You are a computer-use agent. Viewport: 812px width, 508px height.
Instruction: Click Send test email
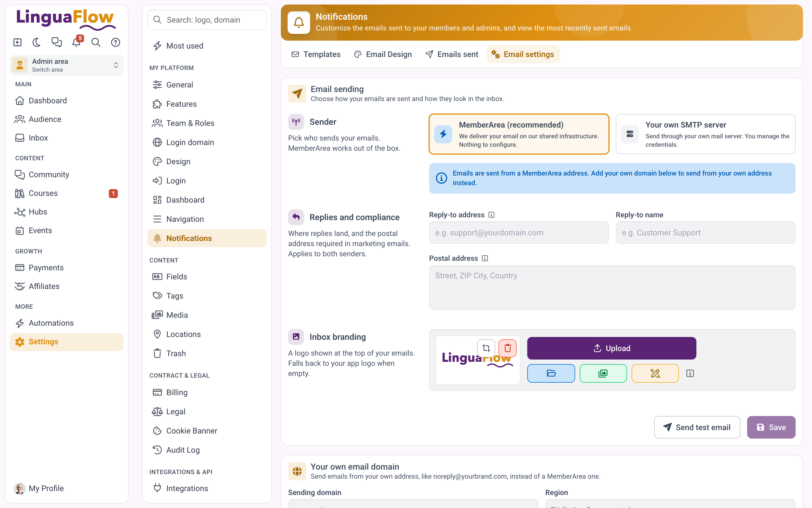[x=697, y=427]
